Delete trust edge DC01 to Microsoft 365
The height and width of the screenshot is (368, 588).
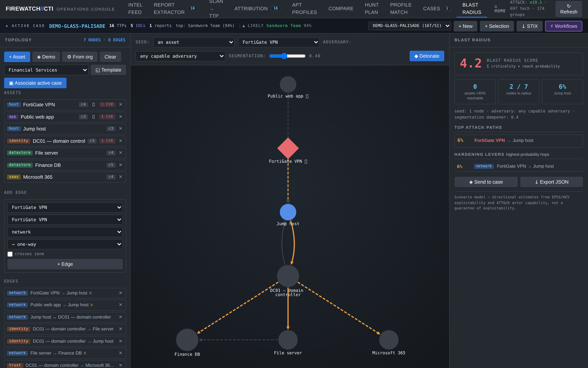point(120,365)
